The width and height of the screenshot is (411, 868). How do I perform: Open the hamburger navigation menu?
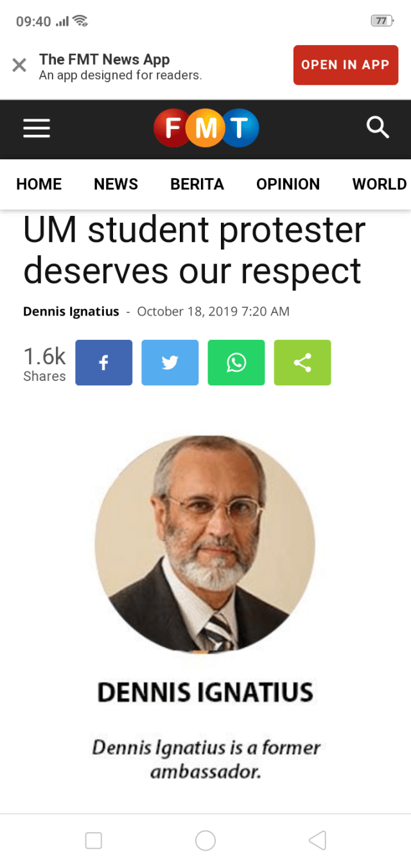click(37, 129)
